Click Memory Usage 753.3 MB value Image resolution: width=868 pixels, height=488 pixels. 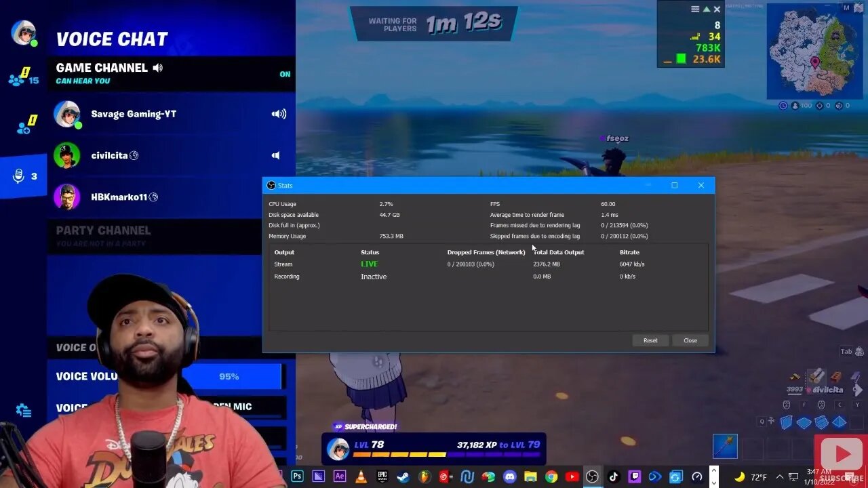pos(391,237)
